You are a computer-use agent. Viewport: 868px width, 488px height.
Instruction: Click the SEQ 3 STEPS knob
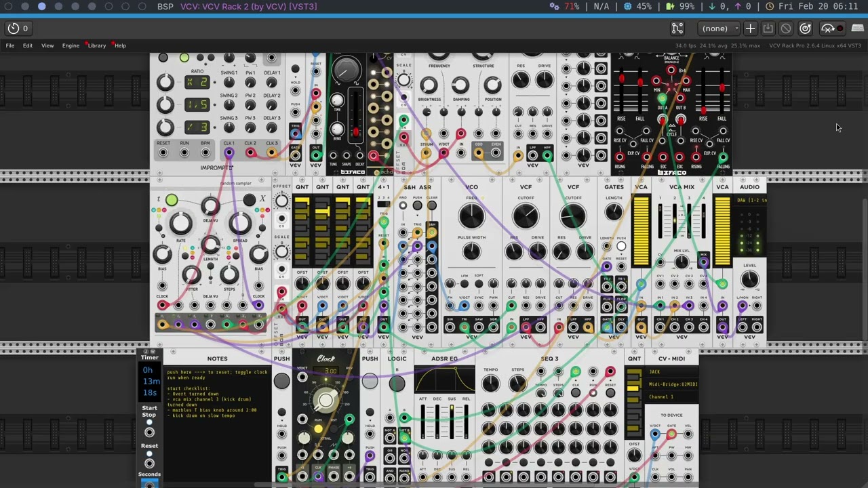click(517, 384)
